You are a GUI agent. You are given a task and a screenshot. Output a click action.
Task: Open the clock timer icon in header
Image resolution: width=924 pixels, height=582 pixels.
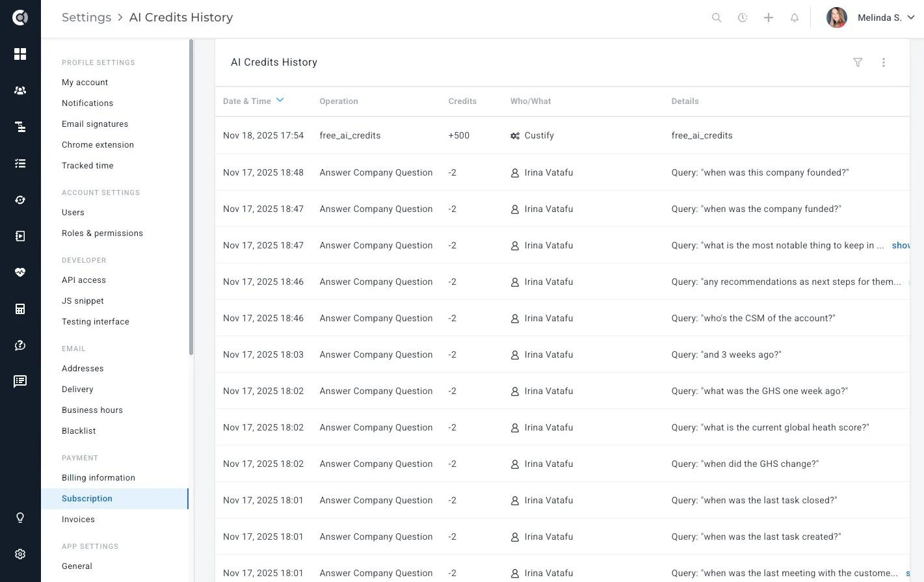(x=743, y=18)
